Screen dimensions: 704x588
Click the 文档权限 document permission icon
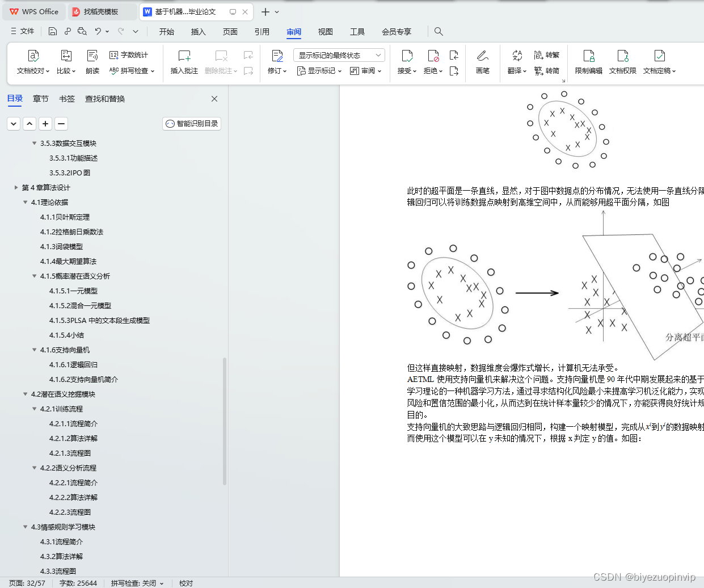[x=623, y=56]
